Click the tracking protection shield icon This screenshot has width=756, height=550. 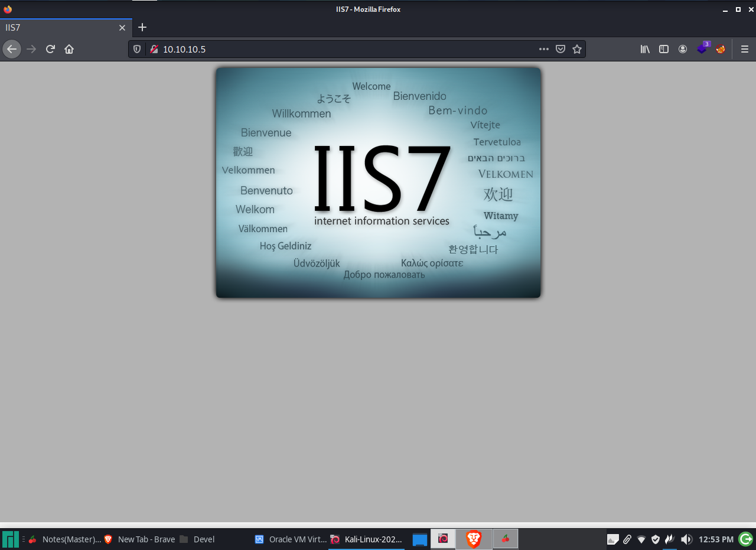pos(137,49)
